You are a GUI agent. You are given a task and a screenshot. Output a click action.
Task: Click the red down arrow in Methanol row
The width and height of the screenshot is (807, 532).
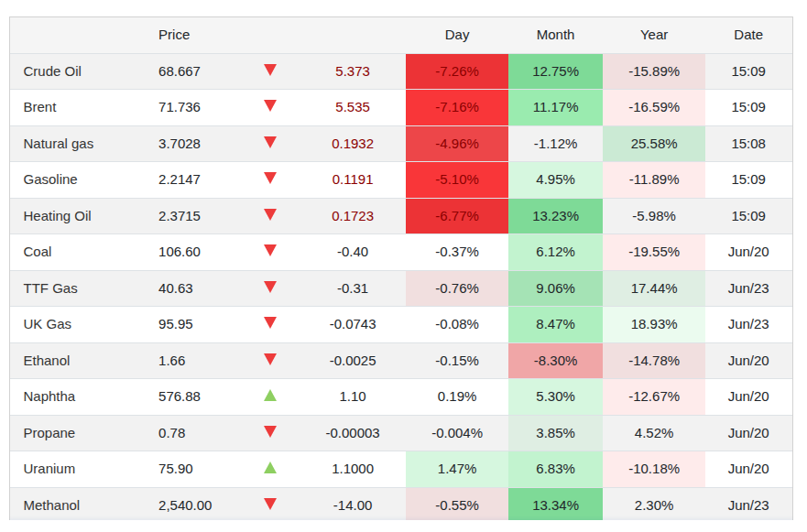pyautogui.click(x=270, y=504)
